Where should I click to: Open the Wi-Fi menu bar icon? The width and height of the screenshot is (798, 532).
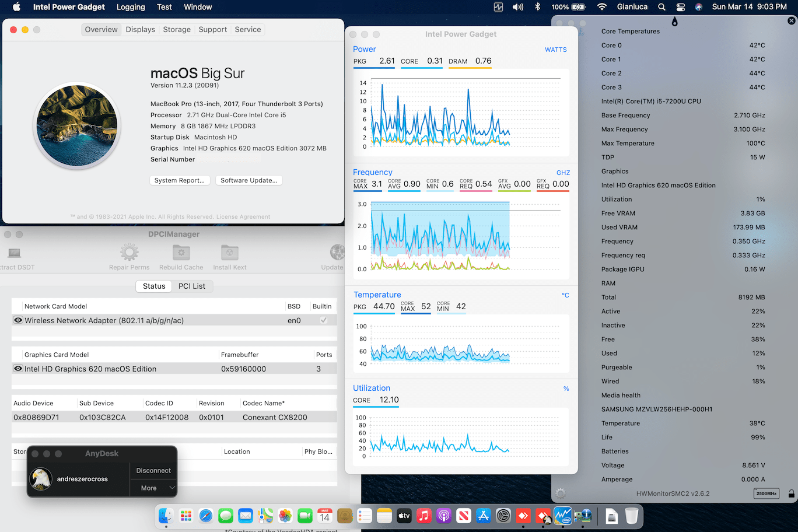coord(602,7)
